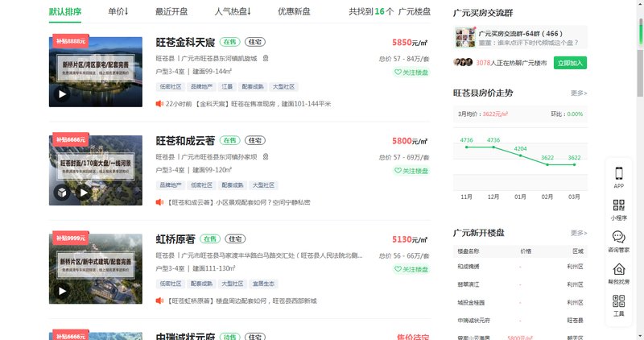Open 旺苍和成云著 photo thumbnail
Image resolution: width=644 pixels, height=340 pixels.
tap(96, 170)
